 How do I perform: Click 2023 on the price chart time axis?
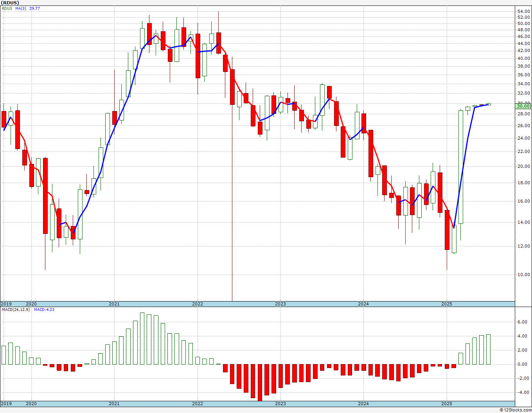[280, 304]
